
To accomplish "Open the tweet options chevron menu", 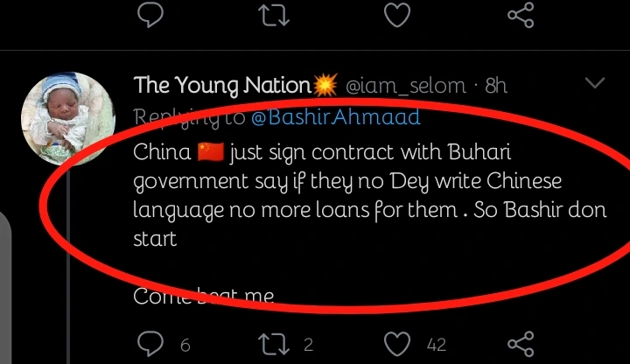I will click(x=595, y=84).
